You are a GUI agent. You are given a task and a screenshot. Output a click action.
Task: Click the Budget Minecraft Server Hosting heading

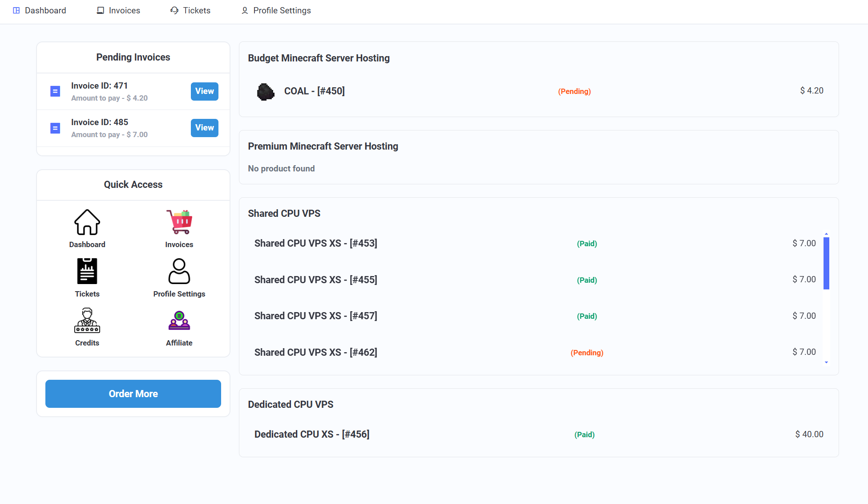(x=319, y=58)
